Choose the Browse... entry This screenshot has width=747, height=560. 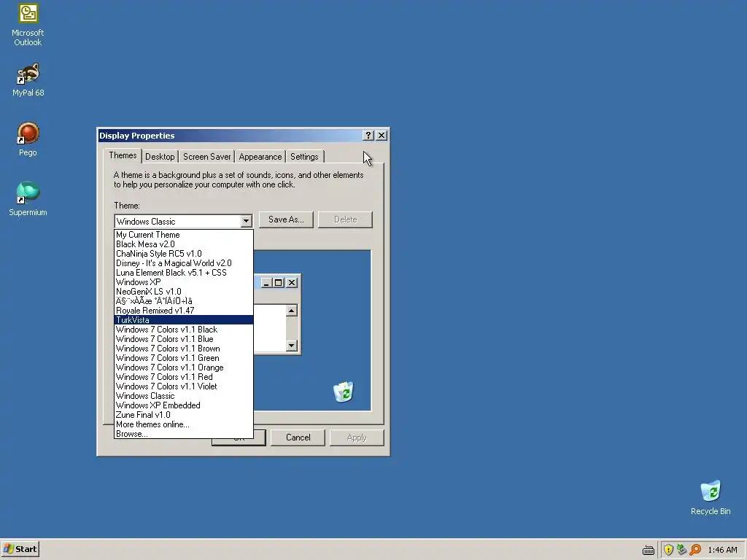point(183,434)
